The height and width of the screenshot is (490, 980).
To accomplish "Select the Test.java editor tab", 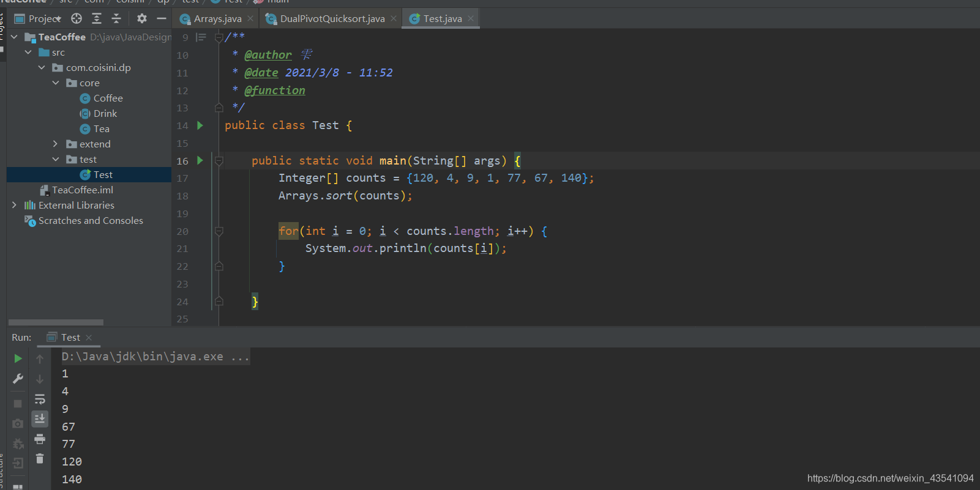I will [442, 19].
